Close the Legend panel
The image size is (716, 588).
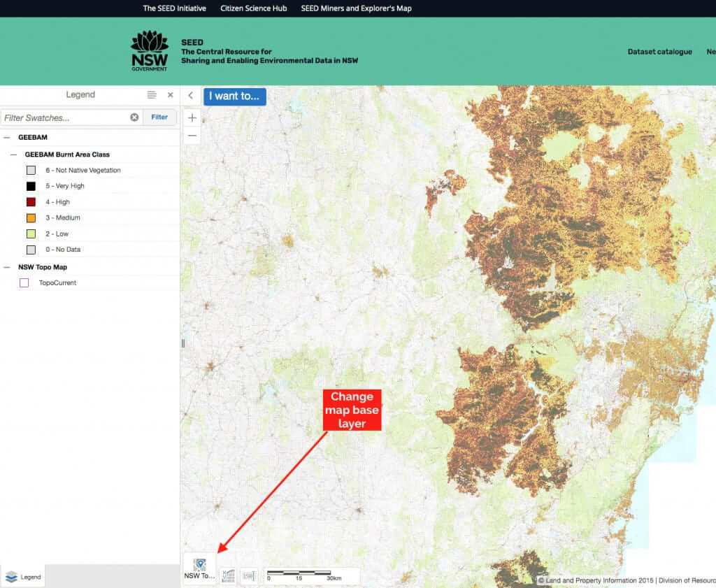point(171,94)
